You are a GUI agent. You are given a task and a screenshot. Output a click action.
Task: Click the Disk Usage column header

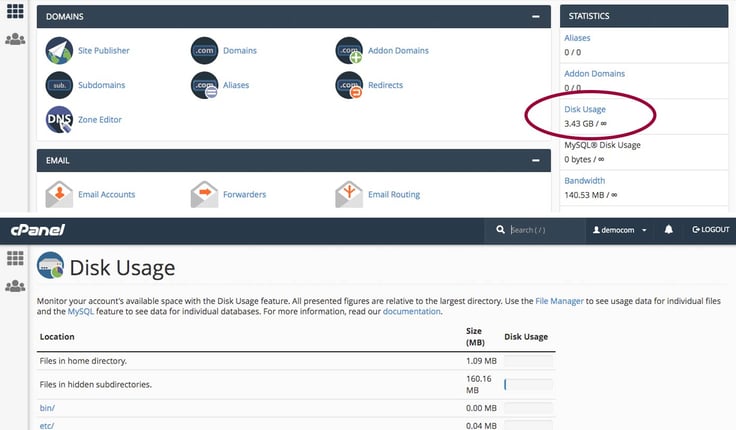click(526, 337)
